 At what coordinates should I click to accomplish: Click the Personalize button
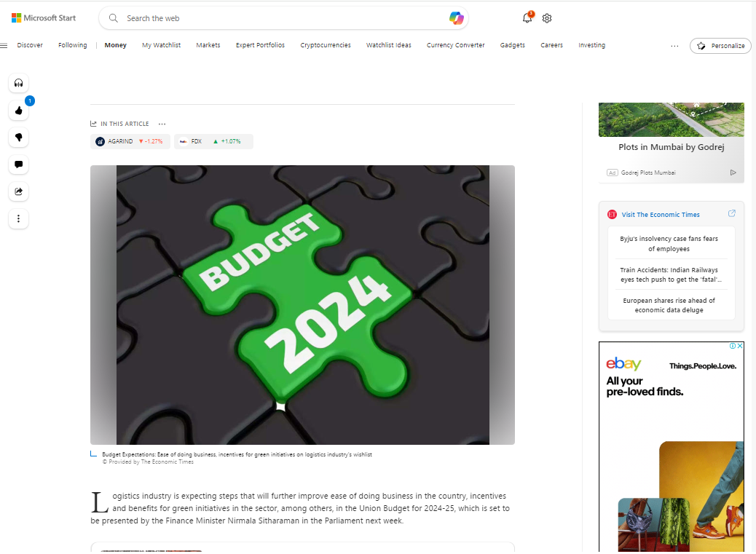coord(720,46)
